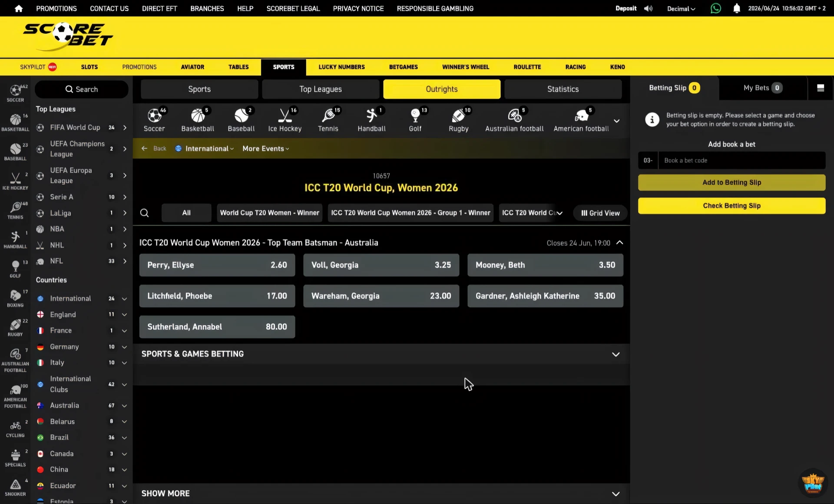Screen dimensions: 834x504
Task: Select Golf in the left sidebar
Action: tap(15, 269)
